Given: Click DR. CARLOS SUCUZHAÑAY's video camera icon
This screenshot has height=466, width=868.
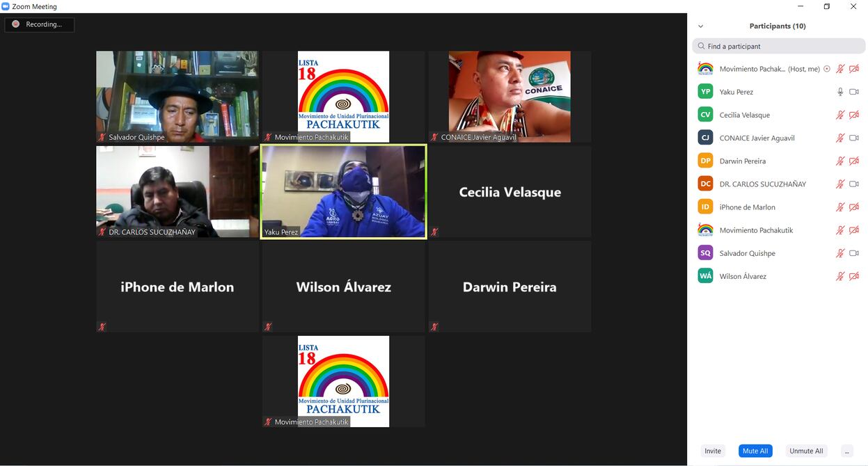Looking at the screenshot, I should point(854,184).
